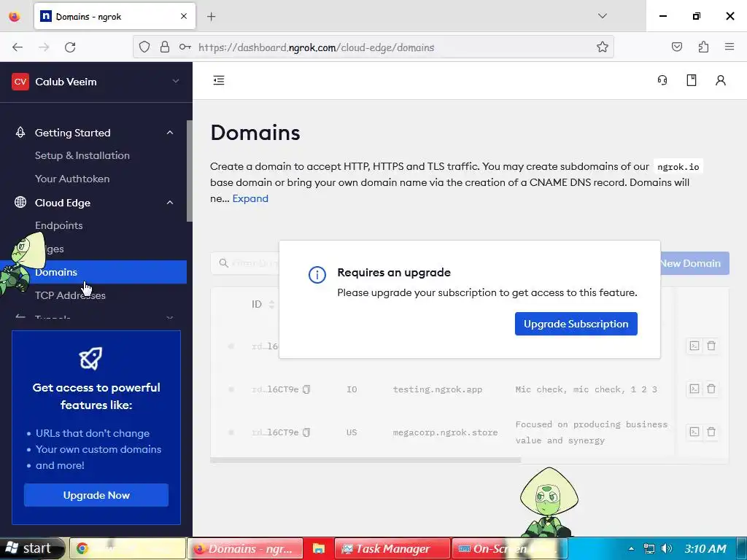The height and width of the screenshot is (560, 747).
Task: Open the Calub Veeim account dropdown
Action: pyautogui.click(x=176, y=81)
